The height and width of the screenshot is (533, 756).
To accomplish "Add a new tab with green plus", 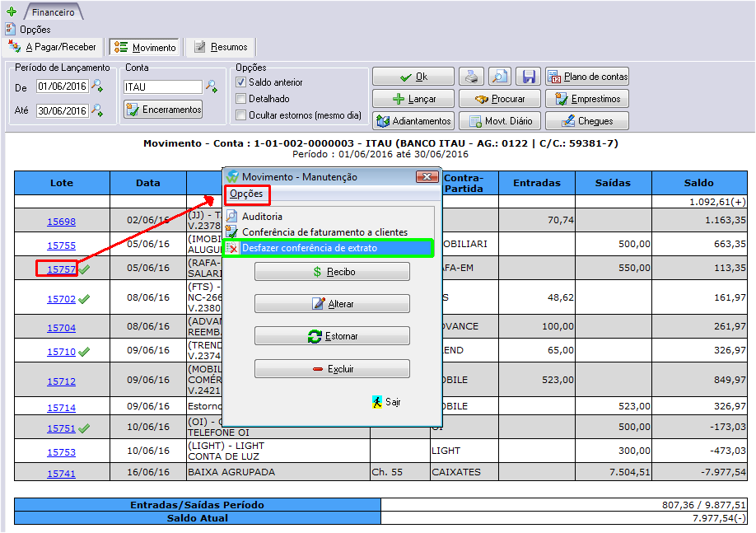I will pos(12,12).
